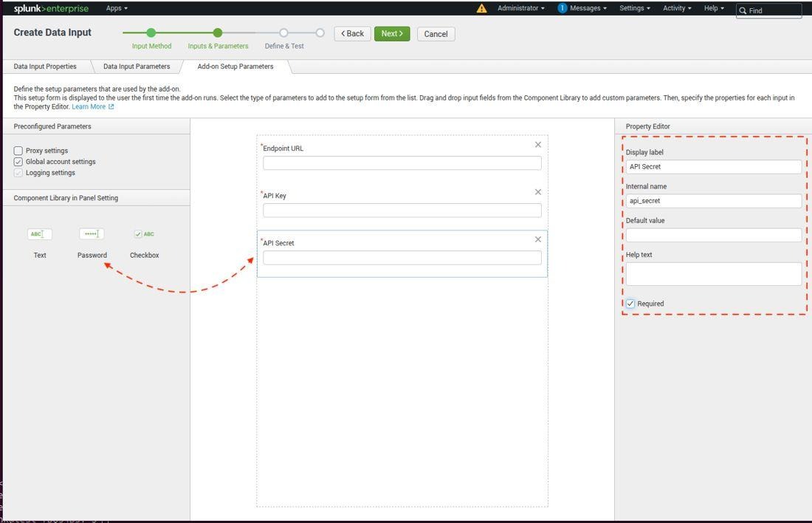Image resolution: width=812 pixels, height=523 pixels.
Task: Open the Settings dropdown menu
Action: [635, 8]
